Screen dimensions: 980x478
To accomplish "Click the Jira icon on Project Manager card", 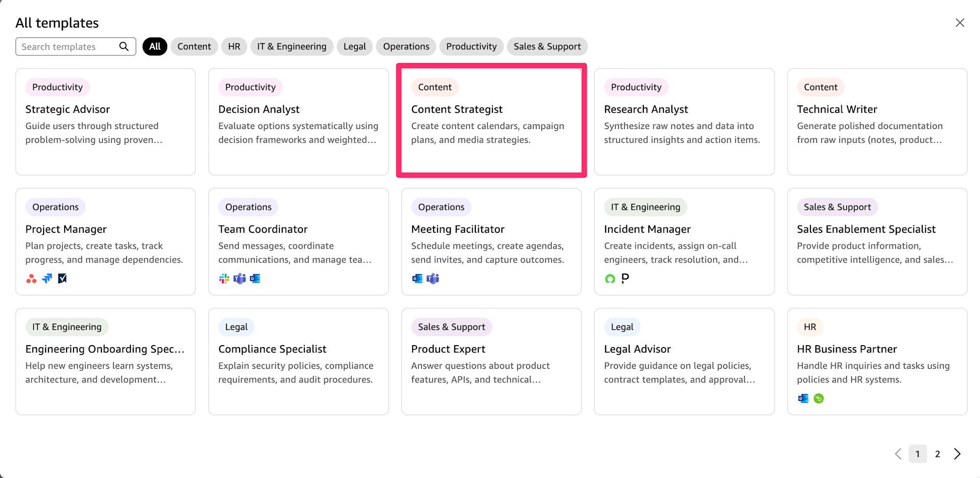I will pos(47,279).
